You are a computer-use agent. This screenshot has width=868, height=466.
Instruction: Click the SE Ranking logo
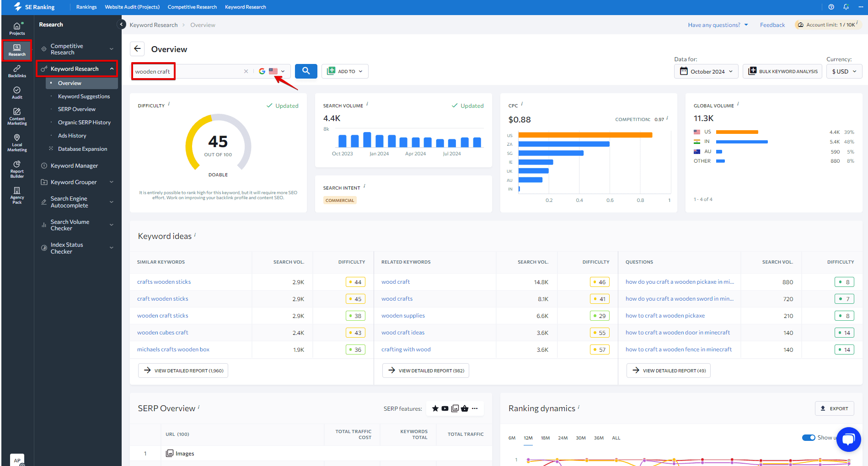pos(34,7)
